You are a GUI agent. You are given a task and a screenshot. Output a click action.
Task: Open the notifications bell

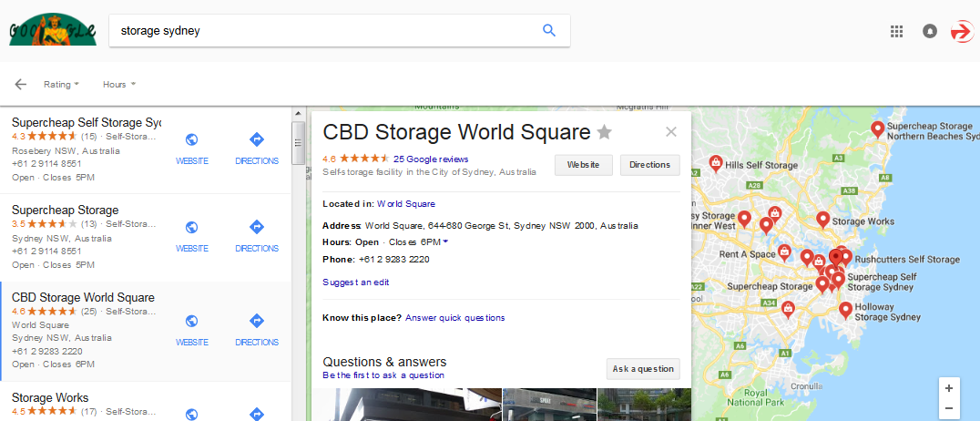point(930,31)
